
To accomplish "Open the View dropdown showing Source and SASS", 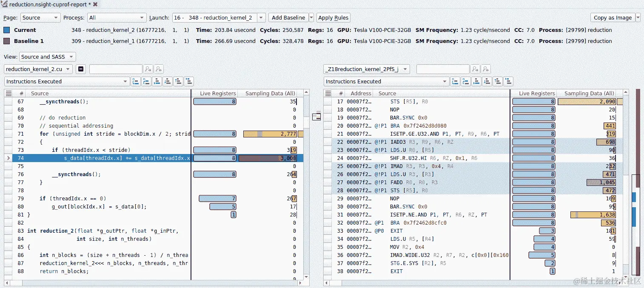I will pyautogui.click(x=47, y=57).
